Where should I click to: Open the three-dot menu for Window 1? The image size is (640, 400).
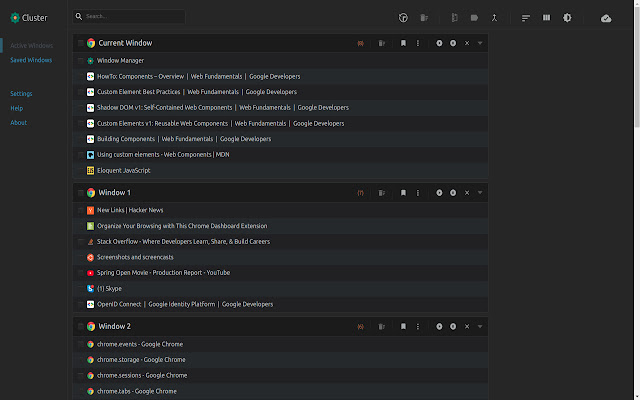[417, 192]
